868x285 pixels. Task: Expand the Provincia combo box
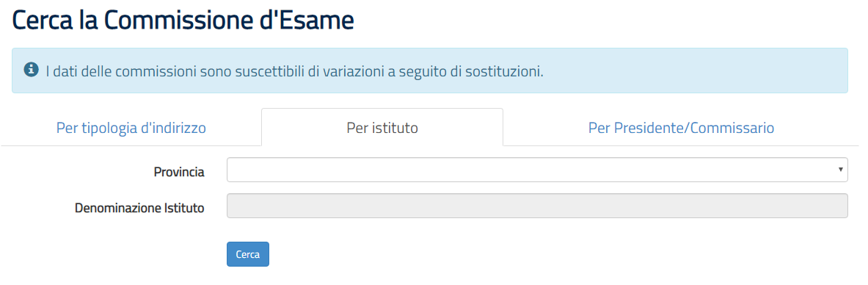click(x=537, y=170)
